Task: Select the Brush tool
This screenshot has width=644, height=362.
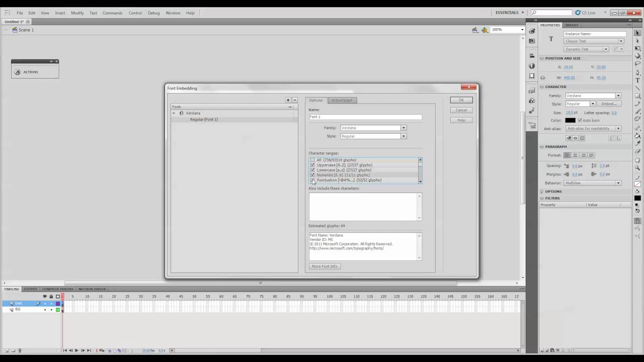Action: click(637, 112)
